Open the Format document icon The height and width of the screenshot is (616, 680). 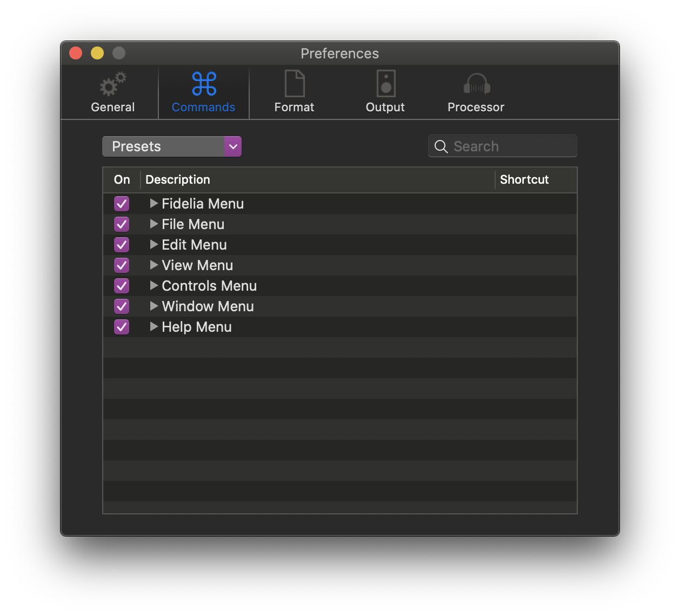pos(295,84)
